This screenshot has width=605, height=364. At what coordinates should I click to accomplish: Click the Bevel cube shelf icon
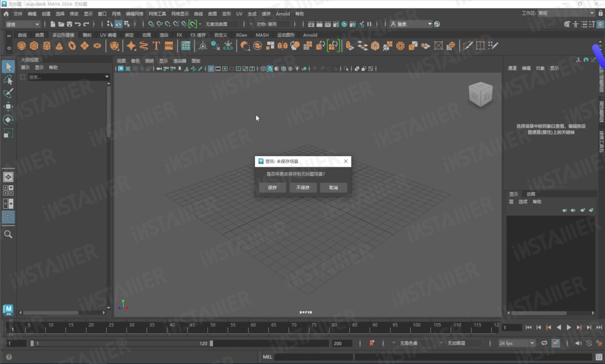(x=375, y=46)
